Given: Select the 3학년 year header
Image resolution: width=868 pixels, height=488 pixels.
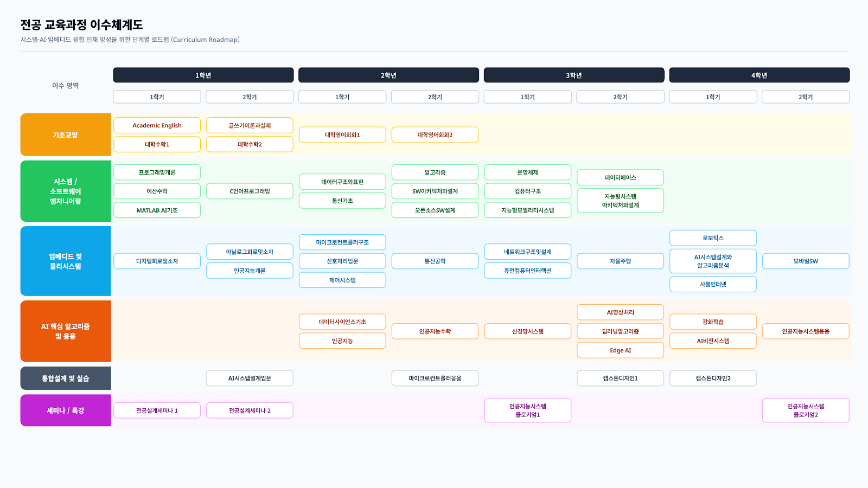Looking at the screenshot, I should tap(574, 75).
